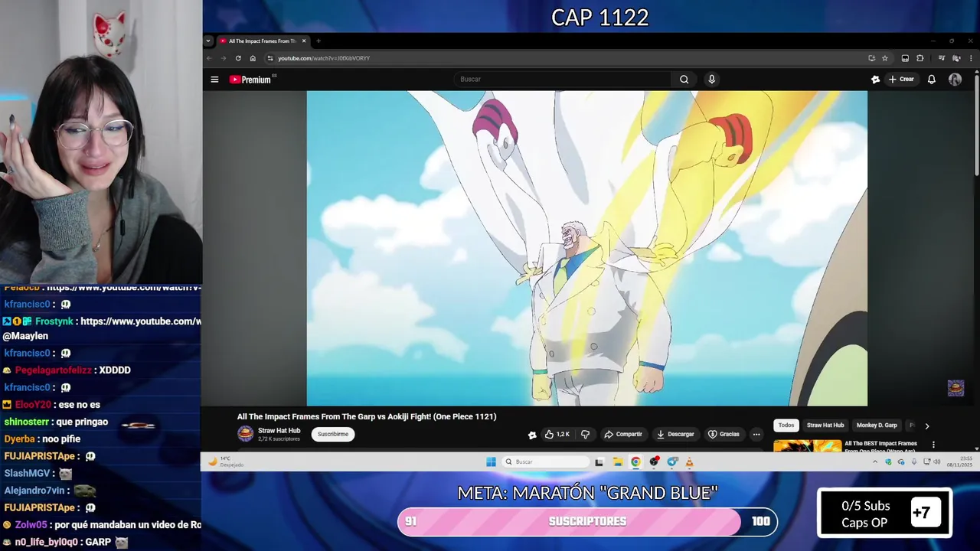Open site information icon in address bar
The width and height of the screenshot is (980, 551).
coord(270,58)
